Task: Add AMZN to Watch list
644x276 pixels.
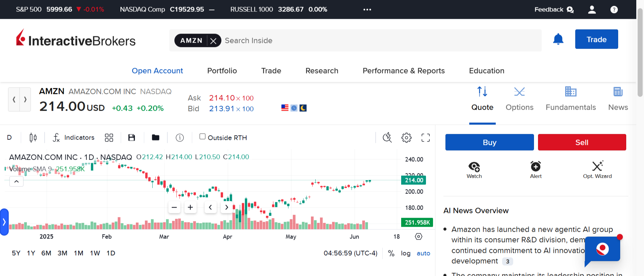Action: (x=474, y=170)
